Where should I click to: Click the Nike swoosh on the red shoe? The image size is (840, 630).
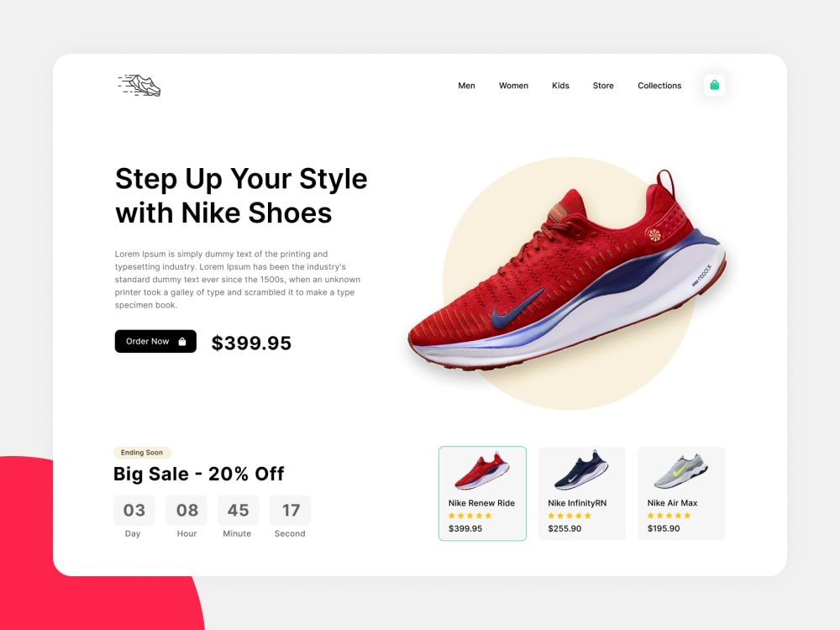pos(517,310)
